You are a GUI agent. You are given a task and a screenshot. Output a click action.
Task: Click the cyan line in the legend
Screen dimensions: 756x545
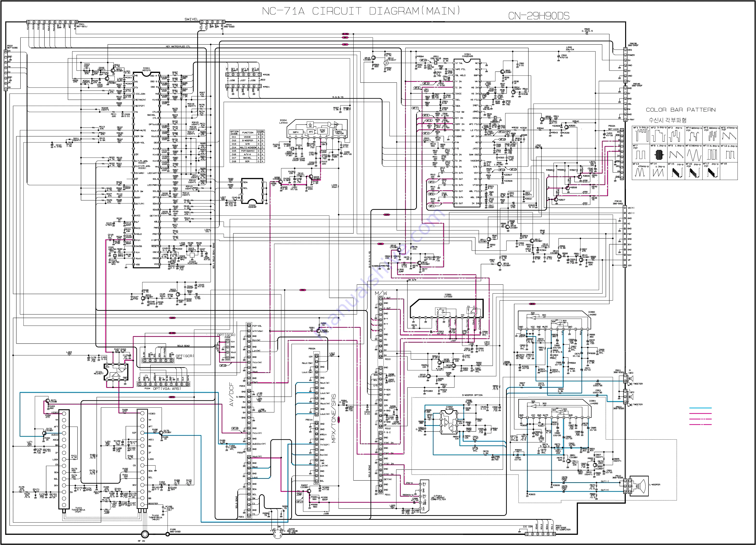click(700, 408)
